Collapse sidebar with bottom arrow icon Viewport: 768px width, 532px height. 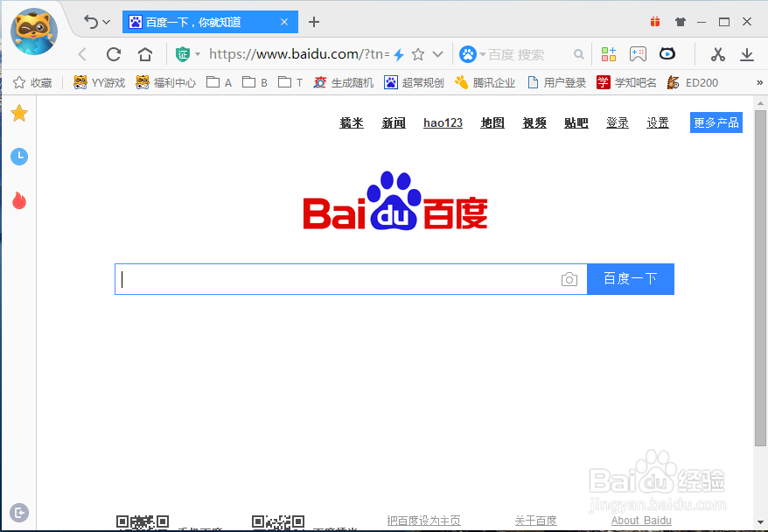19,513
